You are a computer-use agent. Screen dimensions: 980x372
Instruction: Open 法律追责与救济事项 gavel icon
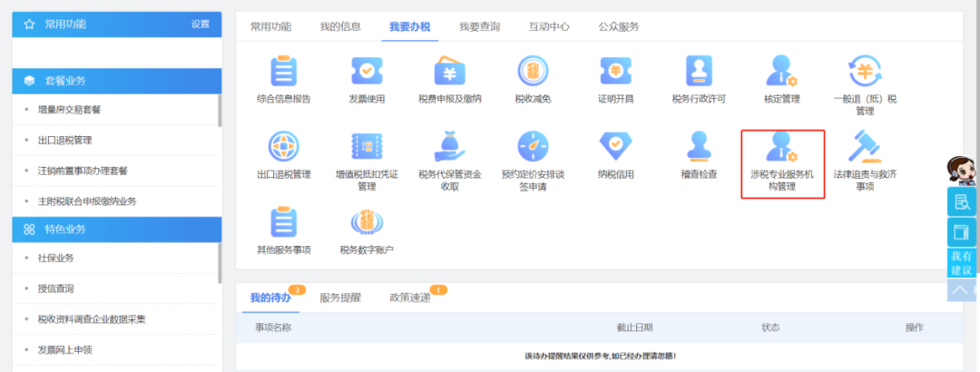pos(865,146)
